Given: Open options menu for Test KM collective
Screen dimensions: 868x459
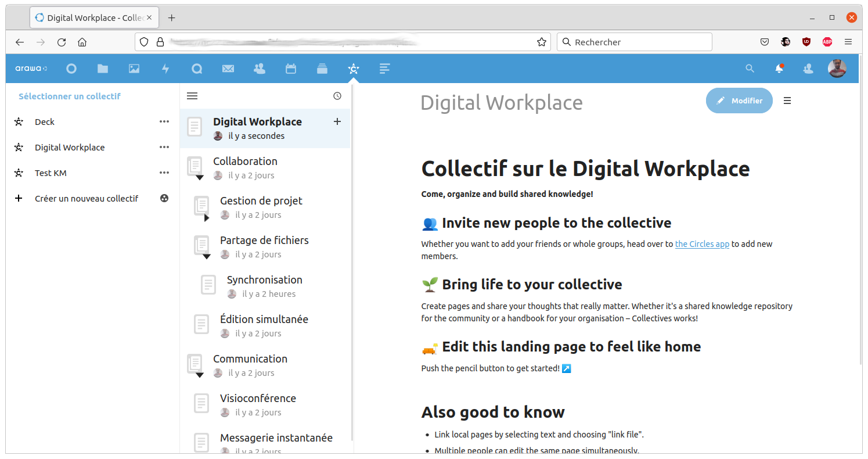Looking at the screenshot, I should 164,173.
